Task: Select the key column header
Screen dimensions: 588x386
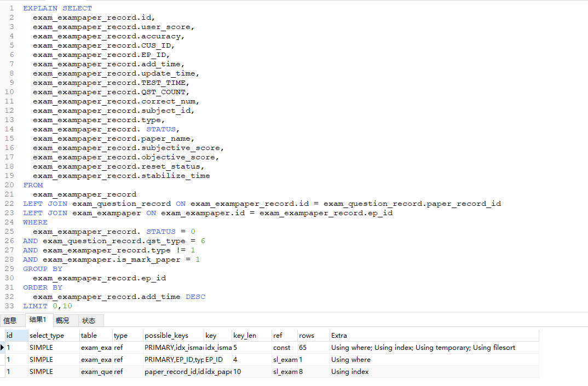Action: 218,336
